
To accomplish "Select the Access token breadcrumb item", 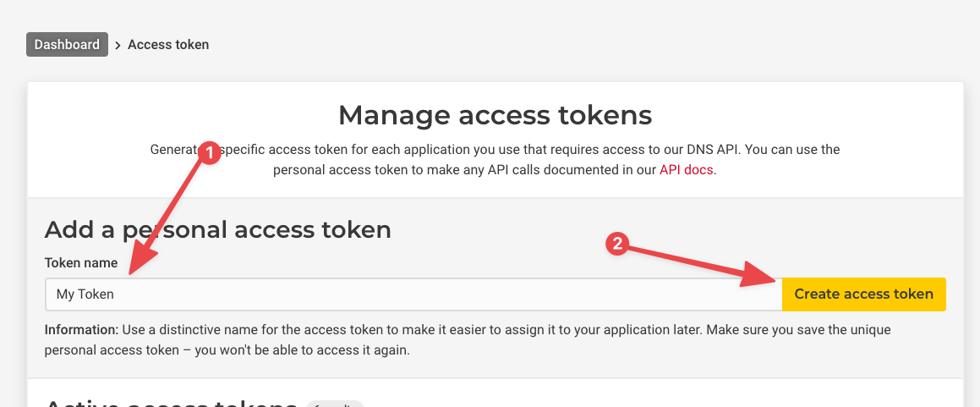I will click(x=168, y=44).
